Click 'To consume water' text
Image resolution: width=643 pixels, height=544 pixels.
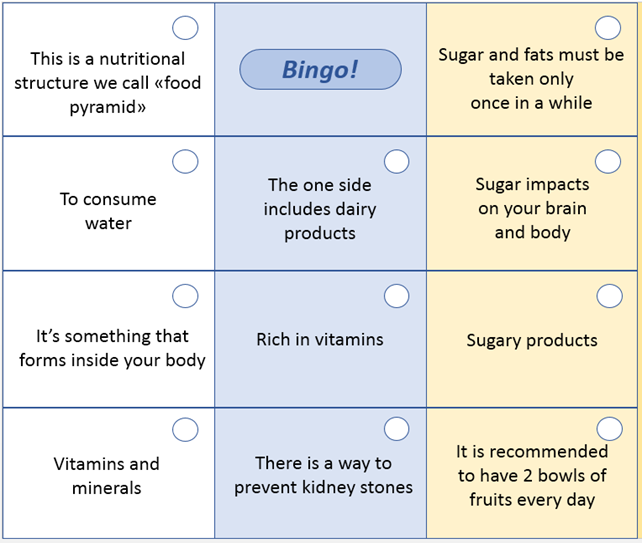[x=108, y=211]
